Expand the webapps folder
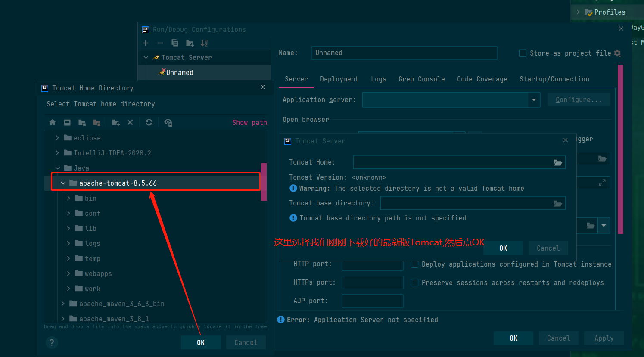Screen dimensions: 644x357 coord(68,273)
